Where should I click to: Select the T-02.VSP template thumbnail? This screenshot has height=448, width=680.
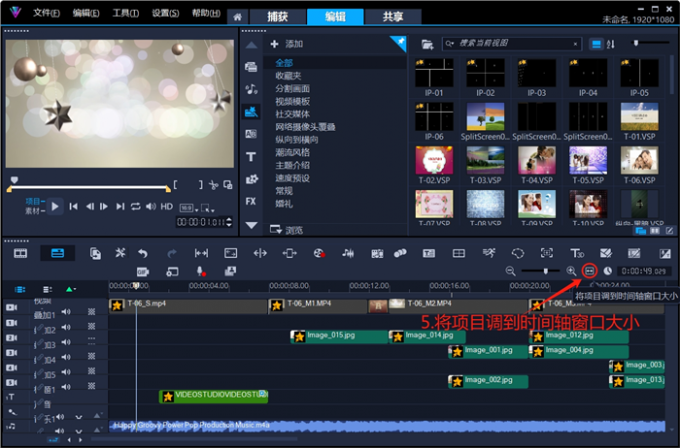pyautogui.click(x=434, y=162)
